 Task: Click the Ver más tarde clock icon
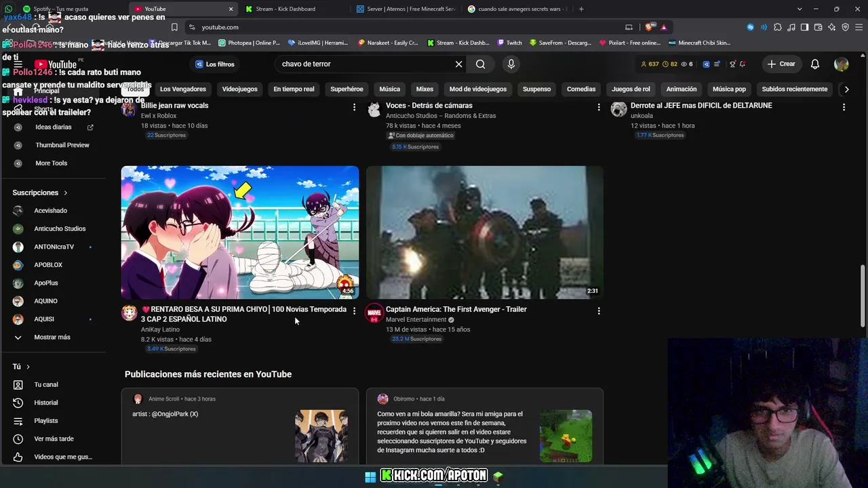click(18, 439)
